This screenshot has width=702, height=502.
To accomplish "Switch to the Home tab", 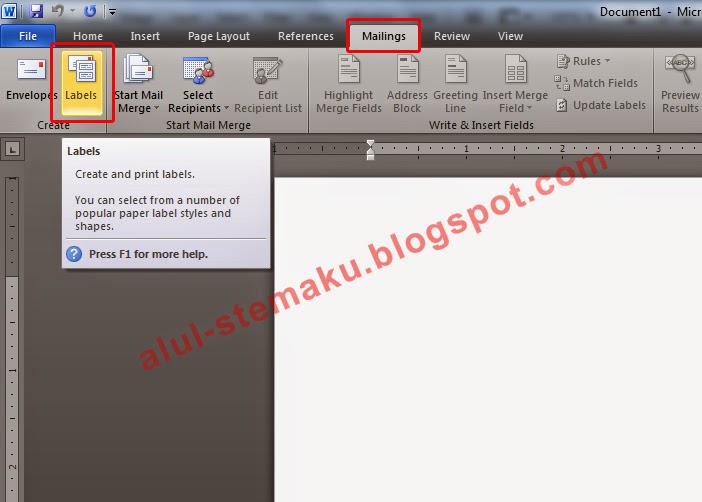I will 88,36.
